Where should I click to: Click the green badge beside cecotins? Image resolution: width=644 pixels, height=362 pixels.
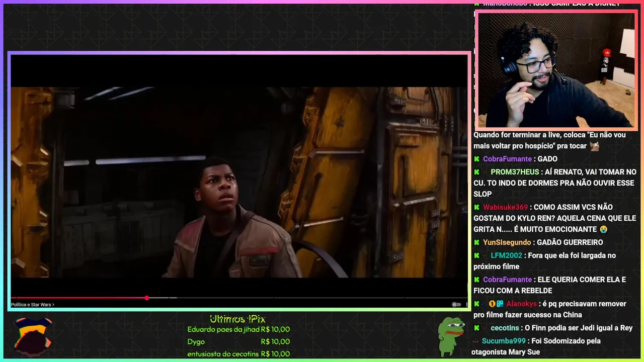tap(476, 328)
